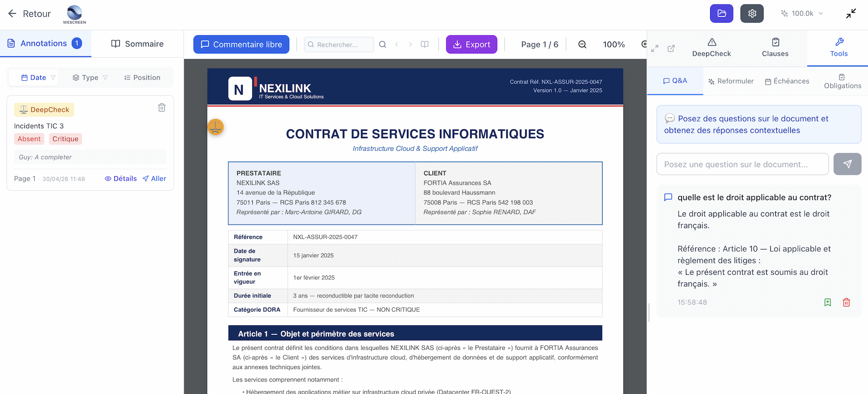Click the Incidents TIC 3 title

point(39,126)
